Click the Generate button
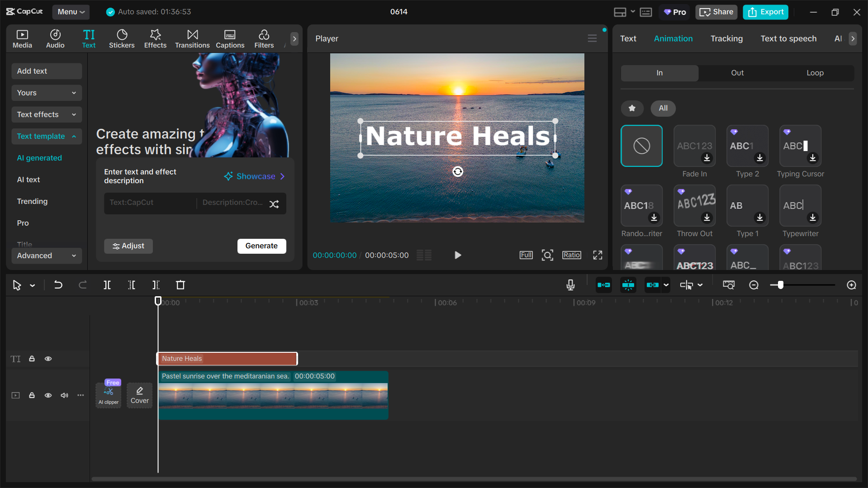This screenshot has height=488, width=868. point(261,246)
